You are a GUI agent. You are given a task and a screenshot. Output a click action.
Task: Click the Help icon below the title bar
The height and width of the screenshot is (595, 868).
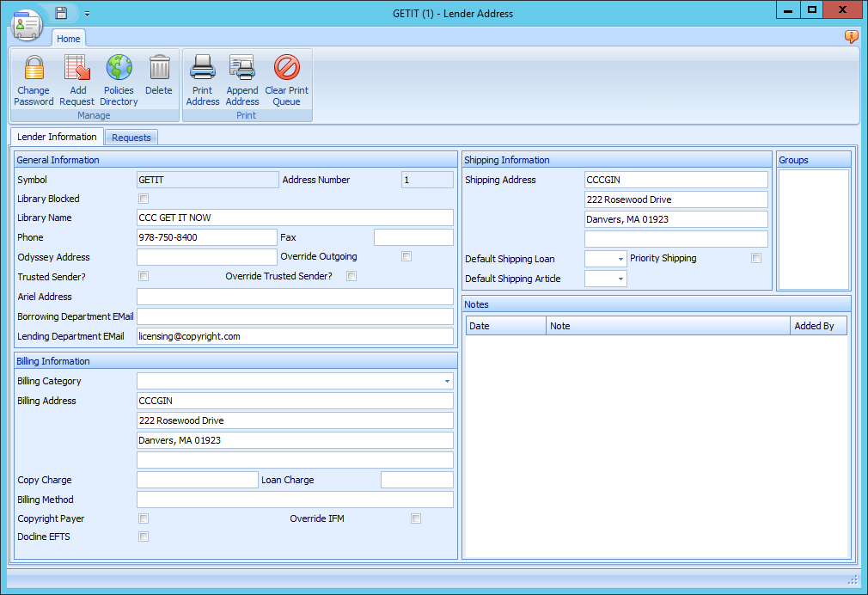tap(851, 37)
